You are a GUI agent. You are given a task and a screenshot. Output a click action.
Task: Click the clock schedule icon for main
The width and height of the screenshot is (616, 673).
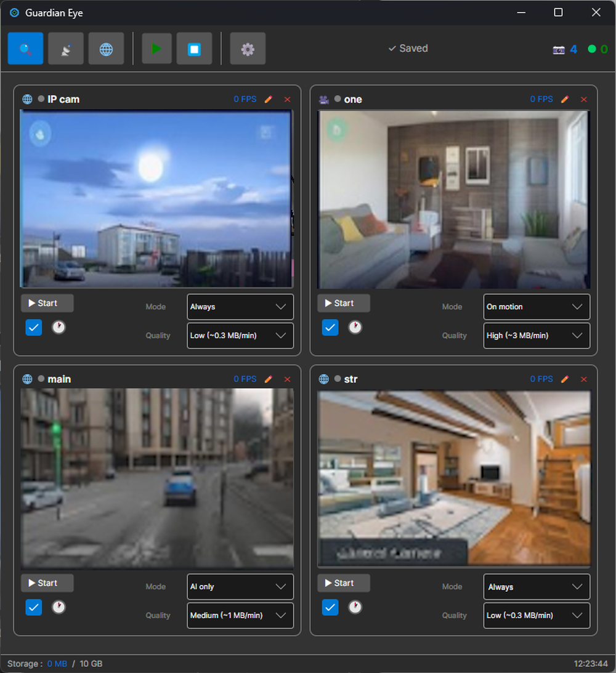[x=59, y=607]
